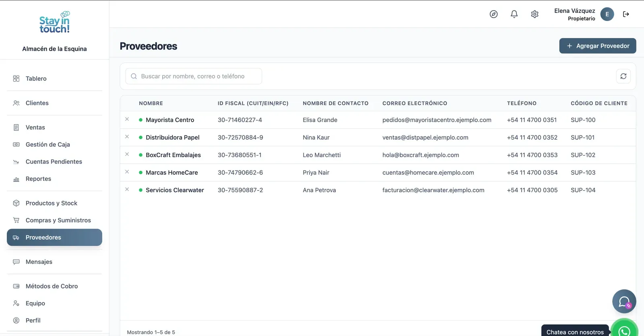The width and height of the screenshot is (644, 336).
Task: Remove Servicios Clearwater with its X icon
Action: tap(127, 189)
